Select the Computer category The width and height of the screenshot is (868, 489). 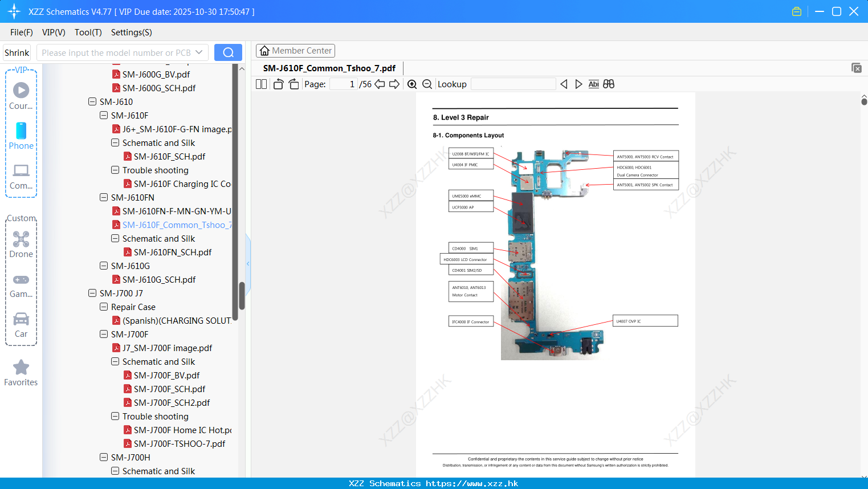point(21,176)
